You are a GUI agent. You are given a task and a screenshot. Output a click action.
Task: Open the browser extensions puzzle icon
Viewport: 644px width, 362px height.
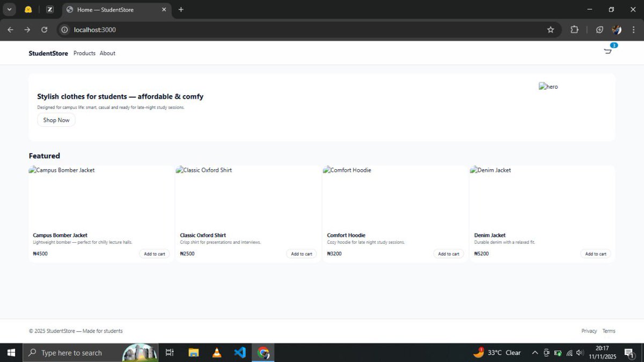pyautogui.click(x=574, y=30)
